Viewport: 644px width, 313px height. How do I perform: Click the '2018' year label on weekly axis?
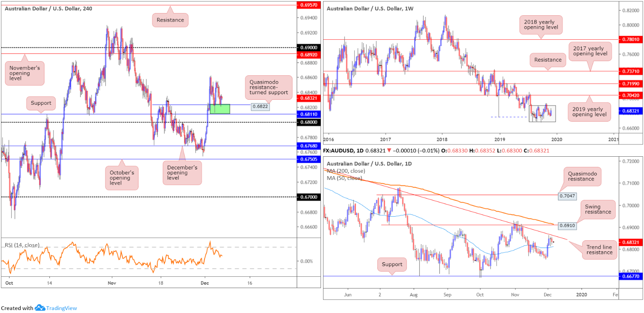click(x=442, y=139)
